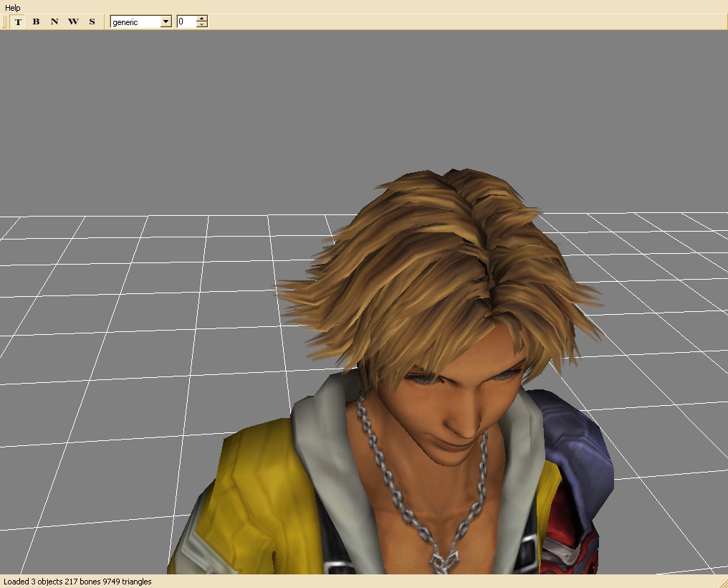728x588 pixels.
Task: Click the 'Loaded 3 objects 217 bones 9749 triangles' status text
Action: click(77, 582)
